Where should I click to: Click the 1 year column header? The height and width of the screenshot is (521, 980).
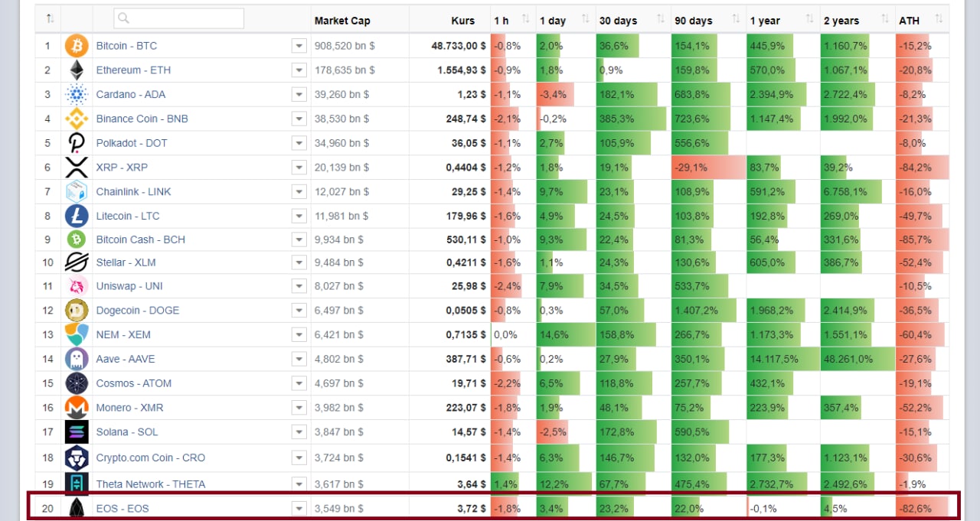pos(765,21)
